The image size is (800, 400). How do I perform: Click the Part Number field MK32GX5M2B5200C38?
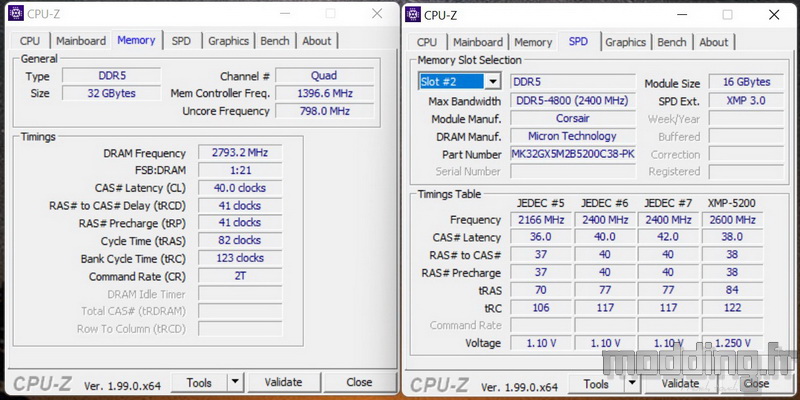tap(573, 154)
